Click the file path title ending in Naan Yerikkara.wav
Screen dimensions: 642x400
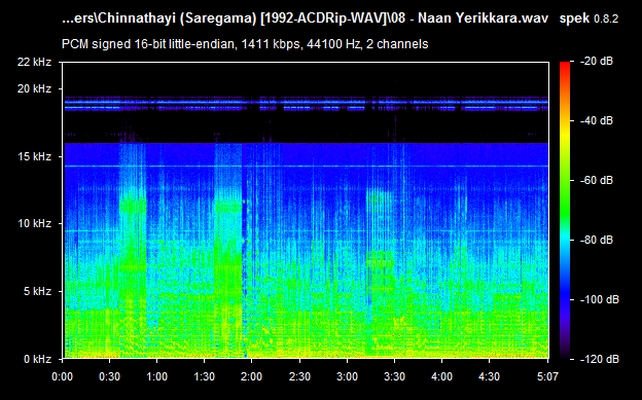pyautogui.click(x=305, y=19)
